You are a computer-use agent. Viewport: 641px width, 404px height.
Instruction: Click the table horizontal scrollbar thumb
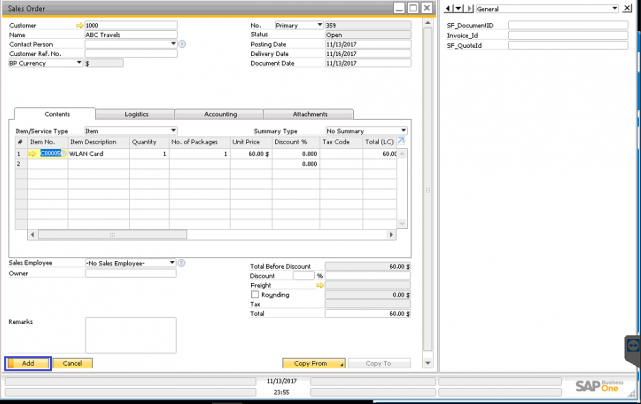112,235
